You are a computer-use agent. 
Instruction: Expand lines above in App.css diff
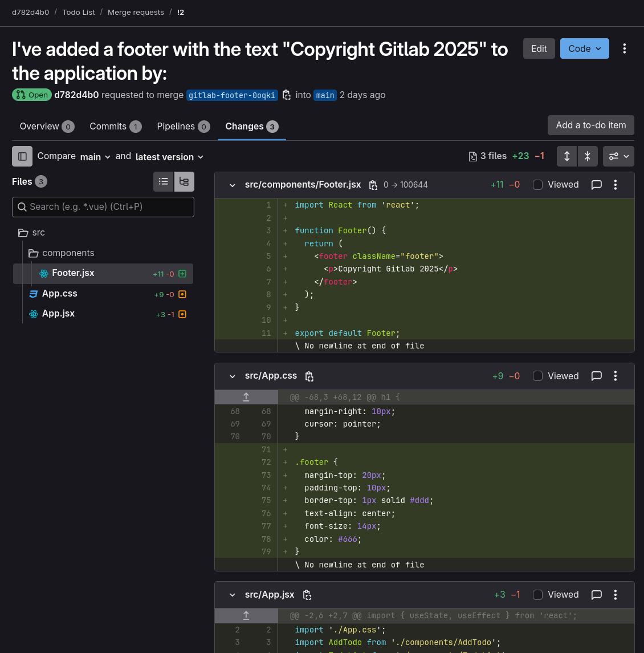pos(246,397)
